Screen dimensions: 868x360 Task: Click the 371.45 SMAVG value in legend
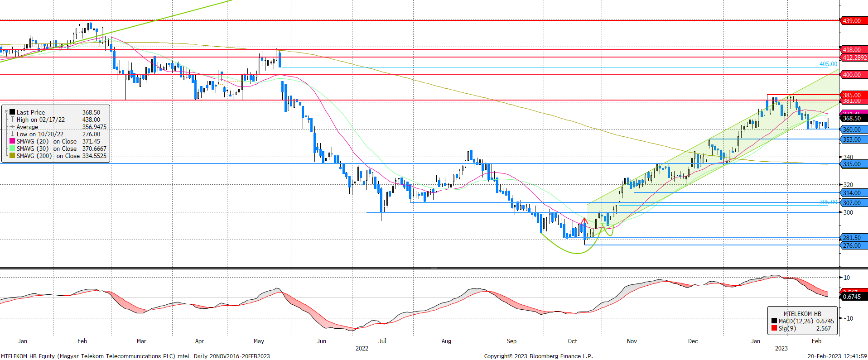(91, 141)
